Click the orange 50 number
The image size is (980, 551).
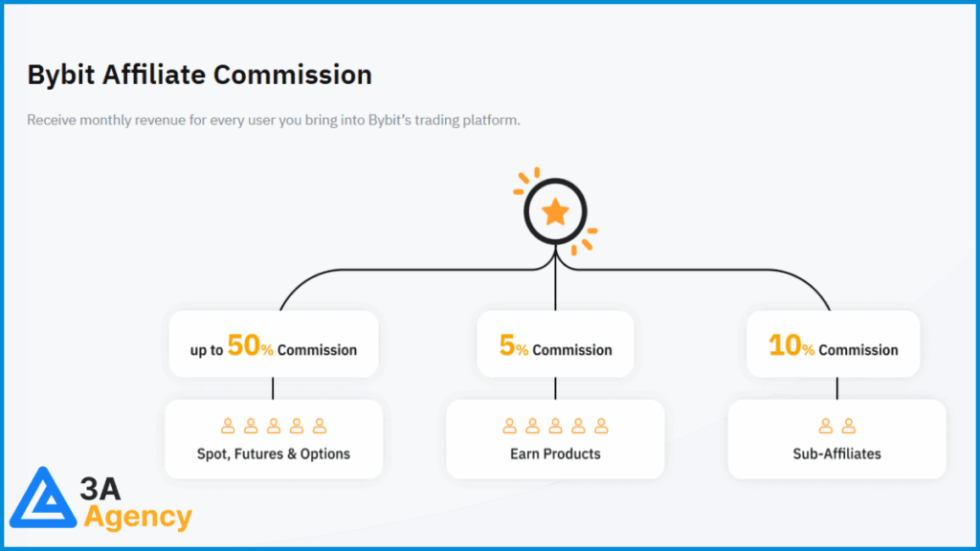tap(244, 344)
